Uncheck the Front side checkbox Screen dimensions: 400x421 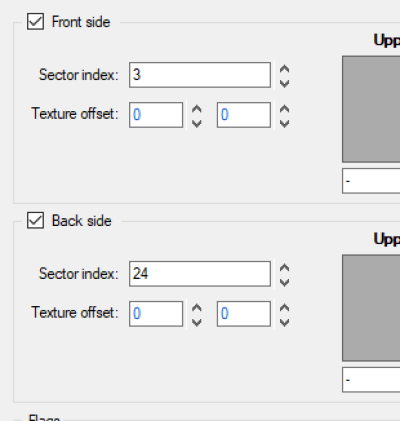(35, 22)
